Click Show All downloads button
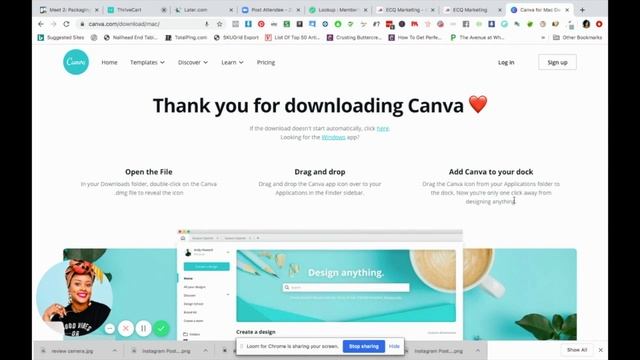The width and height of the screenshot is (640, 360). coord(577,350)
